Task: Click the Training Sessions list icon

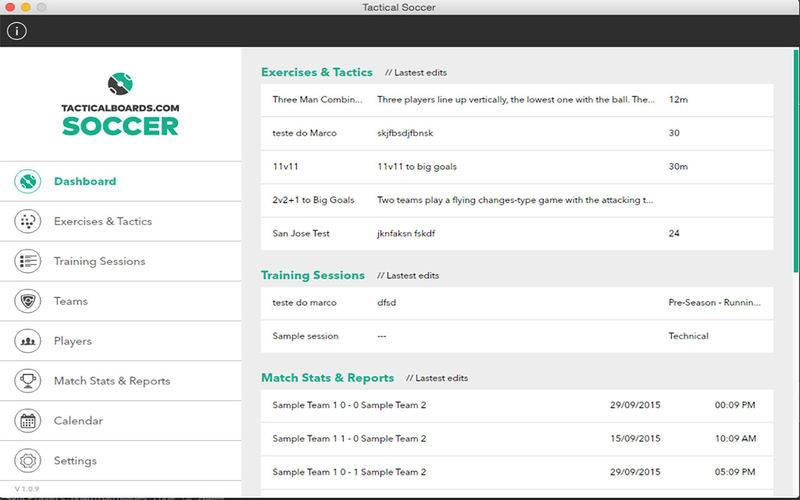Action: pos(28,262)
